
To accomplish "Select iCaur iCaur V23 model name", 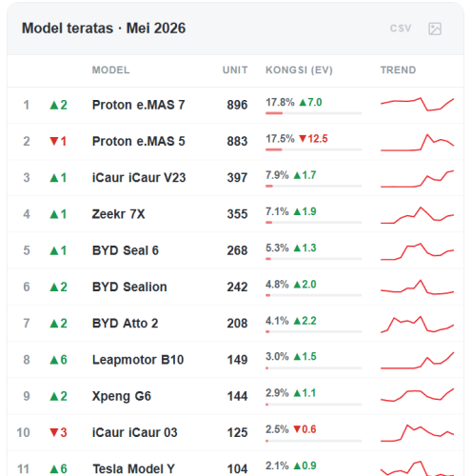I will [x=139, y=178].
